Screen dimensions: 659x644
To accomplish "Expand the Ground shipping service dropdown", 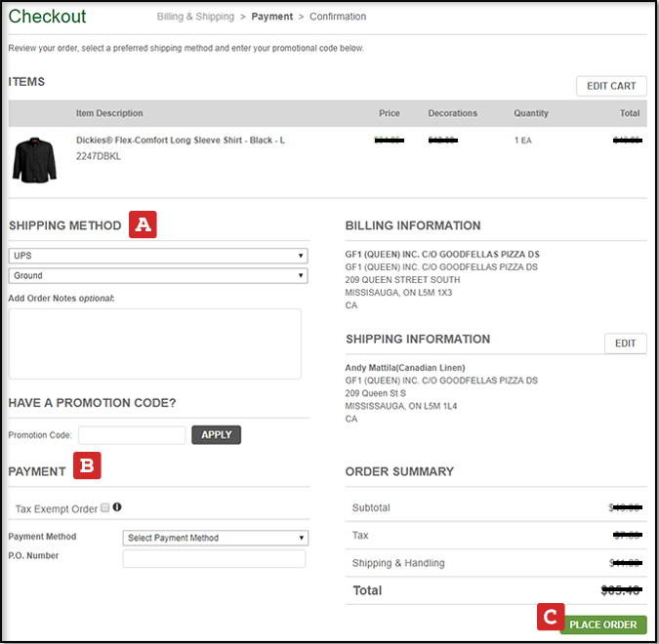I will [x=157, y=276].
